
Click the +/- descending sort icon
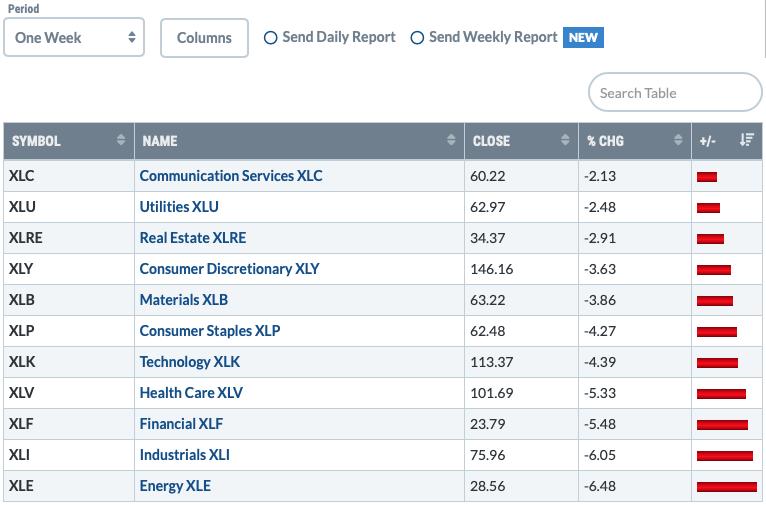746,140
